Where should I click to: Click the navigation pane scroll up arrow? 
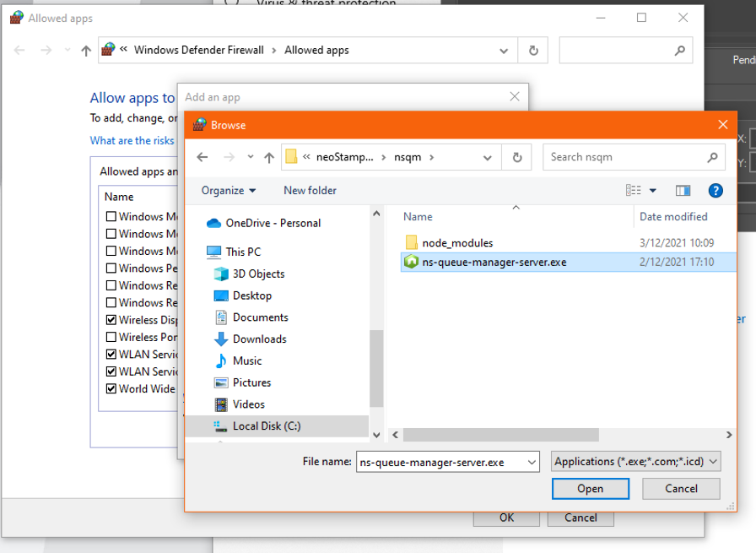(x=376, y=214)
